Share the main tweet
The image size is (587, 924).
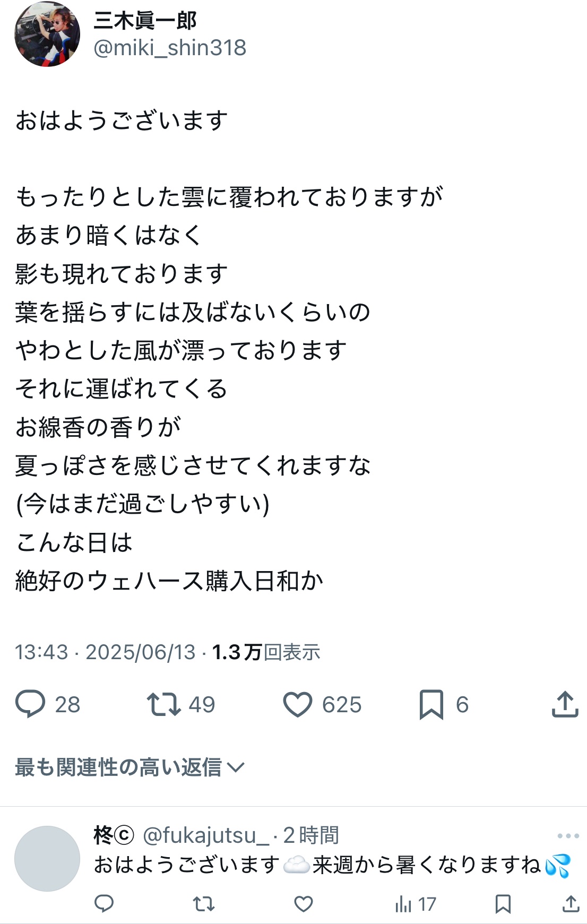tap(565, 704)
